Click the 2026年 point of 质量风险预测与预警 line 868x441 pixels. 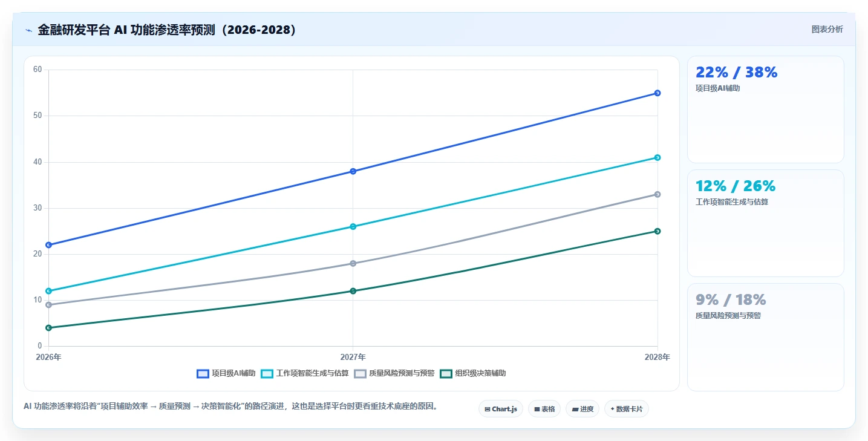tap(48, 305)
